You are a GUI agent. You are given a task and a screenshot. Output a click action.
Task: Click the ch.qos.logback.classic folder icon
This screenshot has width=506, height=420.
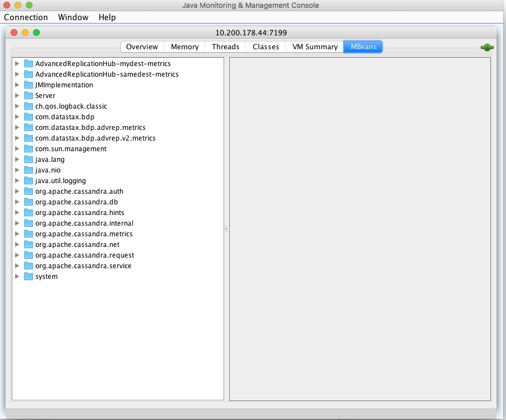pos(28,106)
